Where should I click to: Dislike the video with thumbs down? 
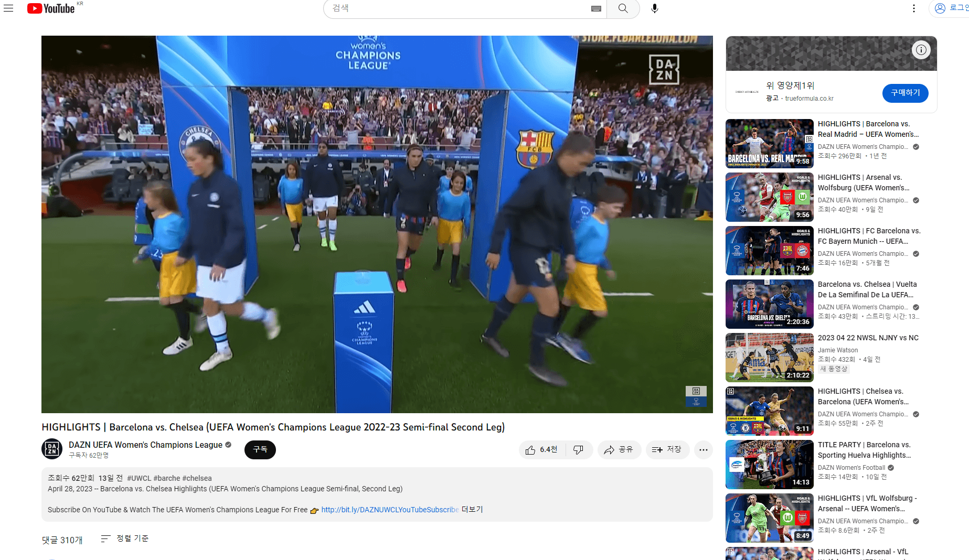point(579,450)
